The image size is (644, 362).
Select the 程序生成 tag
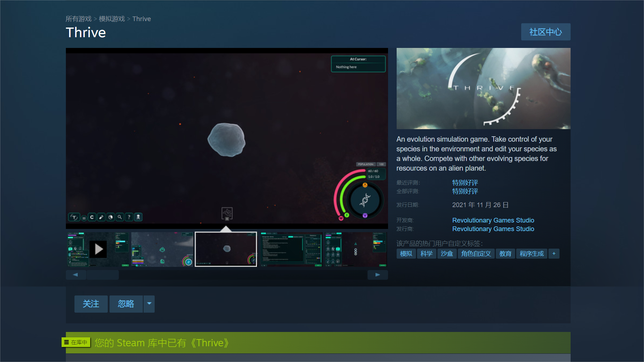point(531,254)
